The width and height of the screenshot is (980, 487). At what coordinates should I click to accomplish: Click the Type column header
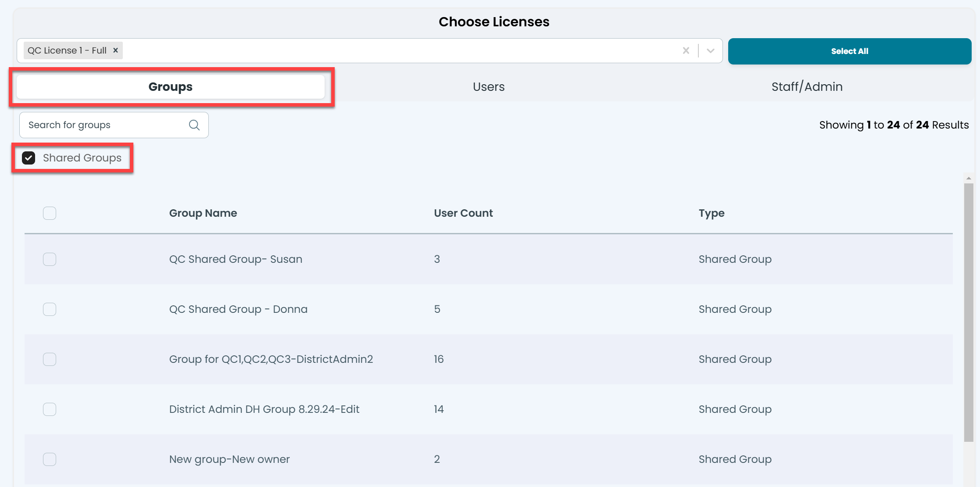tap(712, 213)
